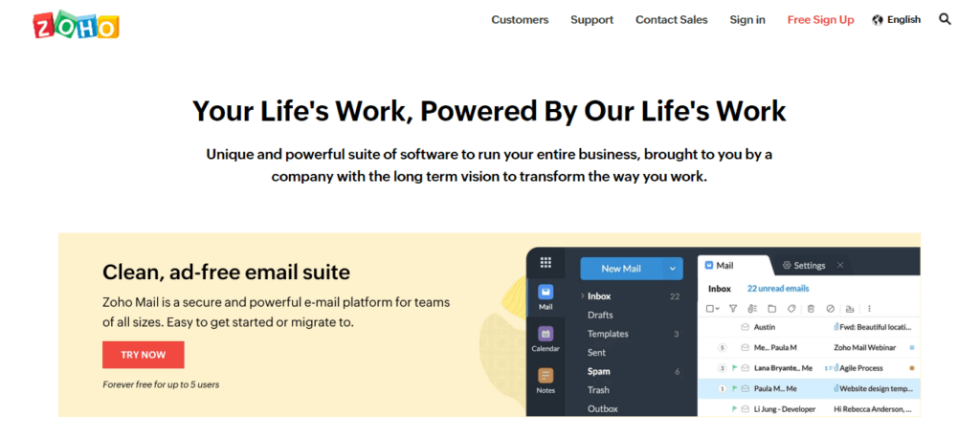Toggle the select-all checkbox in mail toolbar
The image size is (980, 437).
coord(710,309)
